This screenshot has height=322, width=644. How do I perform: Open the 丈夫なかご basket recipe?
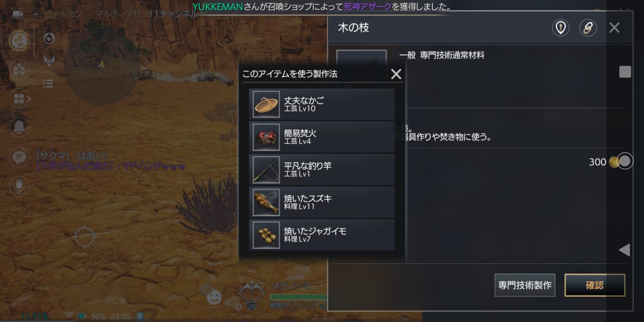322,104
